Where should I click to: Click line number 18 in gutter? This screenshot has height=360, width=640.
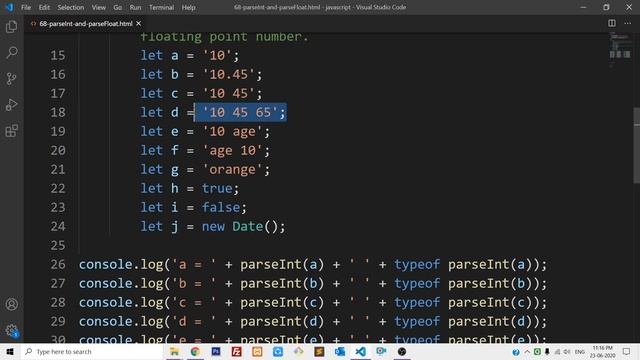pos(58,112)
